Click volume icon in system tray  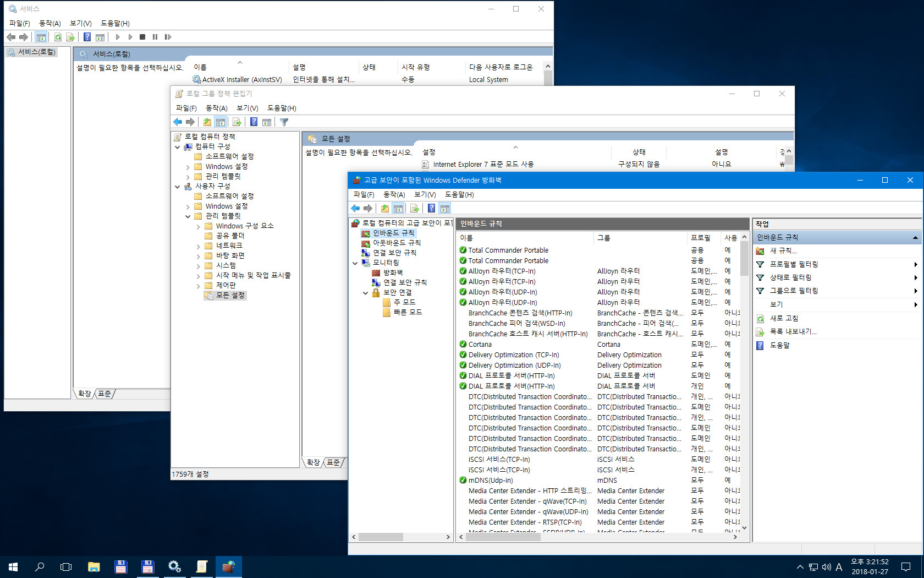(x=826, y=567)
